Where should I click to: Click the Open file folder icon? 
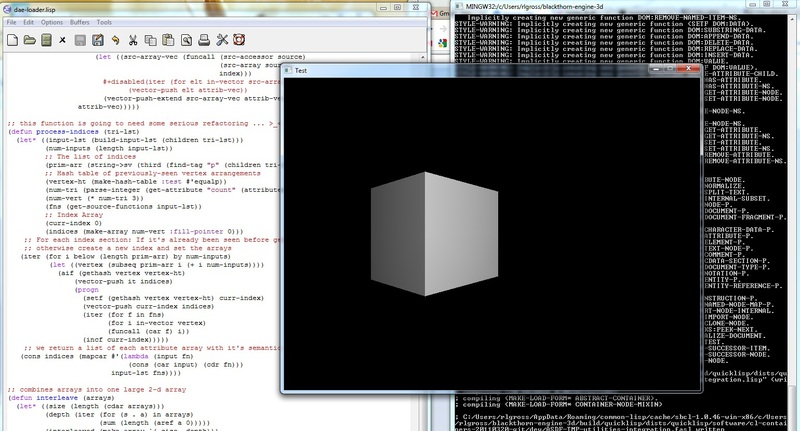(30, 40)
